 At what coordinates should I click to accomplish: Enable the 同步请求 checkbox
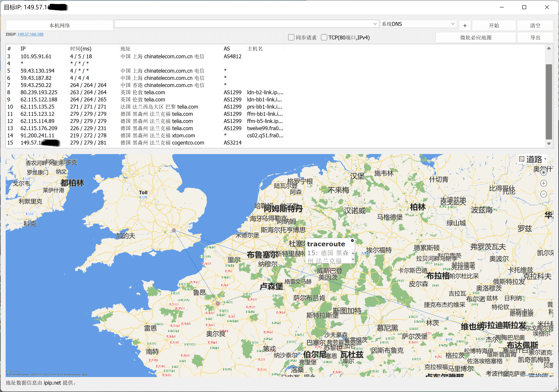coord(291,37)
